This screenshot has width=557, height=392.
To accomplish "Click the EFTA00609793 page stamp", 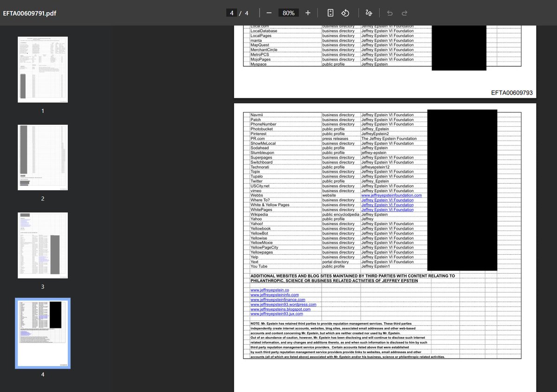I will [512, 93].
